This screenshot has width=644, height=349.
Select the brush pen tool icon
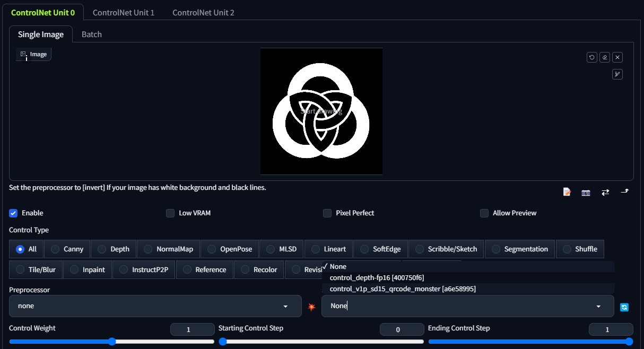617,74
